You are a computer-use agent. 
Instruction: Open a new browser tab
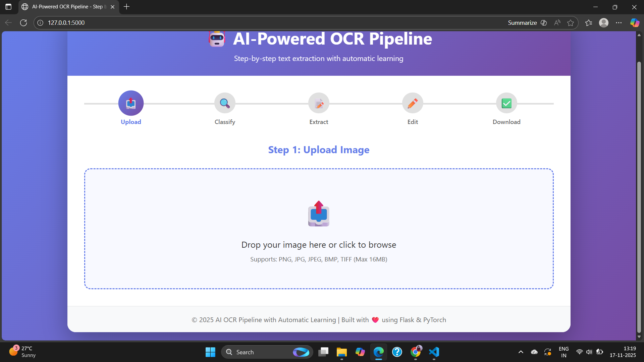126,7
